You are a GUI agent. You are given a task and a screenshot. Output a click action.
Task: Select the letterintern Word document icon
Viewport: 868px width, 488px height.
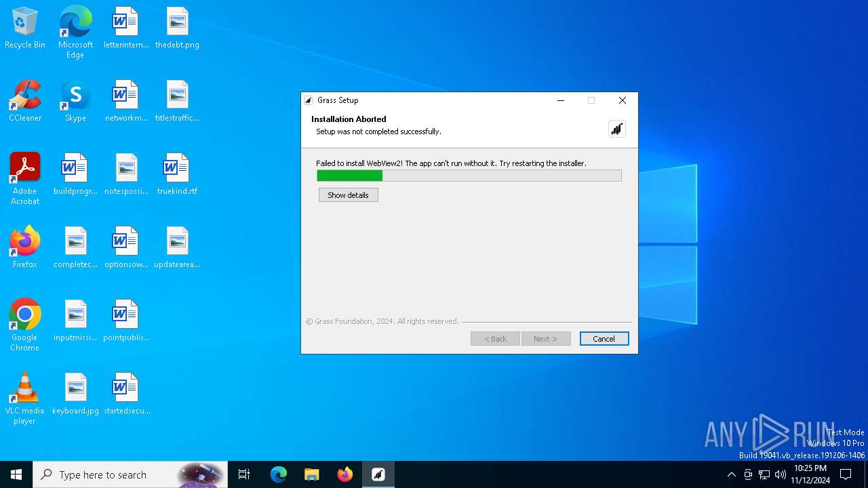click(125, 28)
